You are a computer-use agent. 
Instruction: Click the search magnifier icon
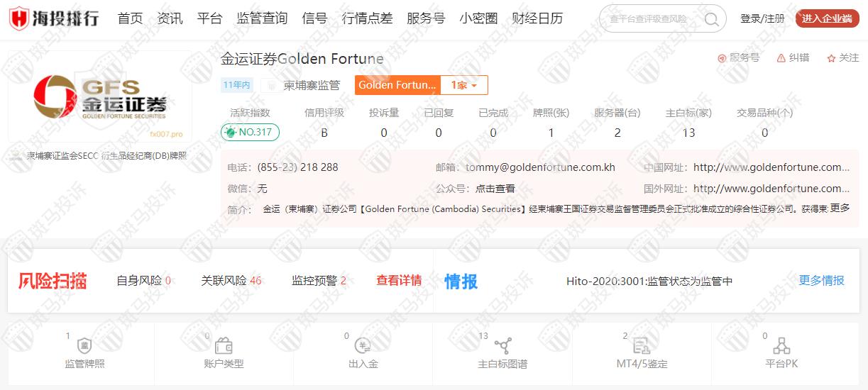711,19
